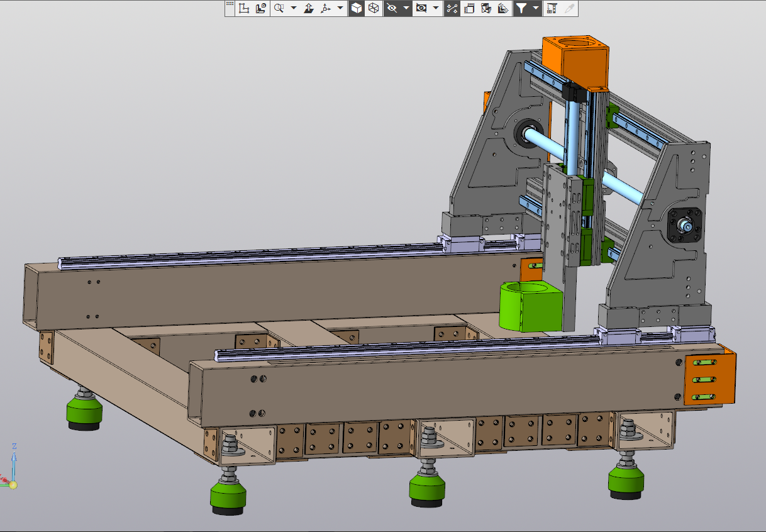Expand the view orientation dropdown arrow

click(x=340, y=8)
